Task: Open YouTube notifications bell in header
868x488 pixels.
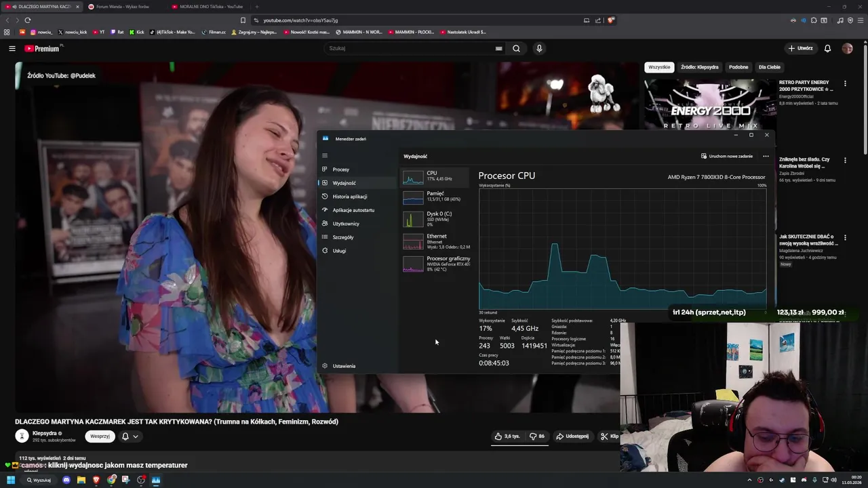Action: (x=827, y=48)
